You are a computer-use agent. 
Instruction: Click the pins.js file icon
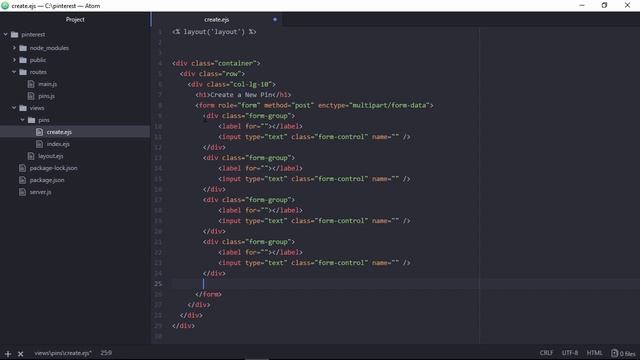(31, 96)
